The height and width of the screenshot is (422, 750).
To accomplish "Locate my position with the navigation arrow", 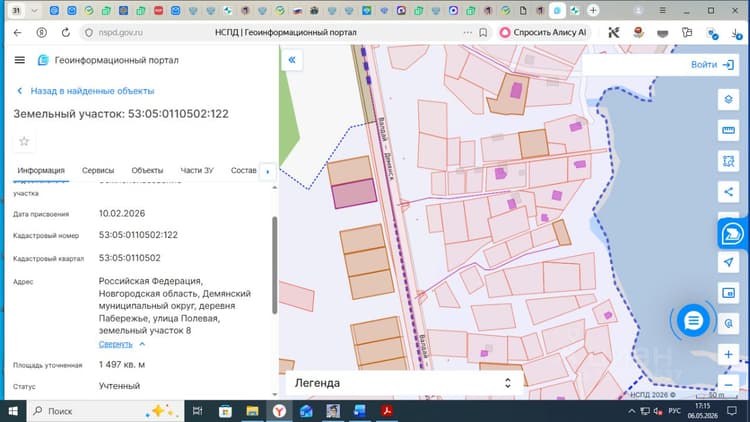I will click(728, 262).
